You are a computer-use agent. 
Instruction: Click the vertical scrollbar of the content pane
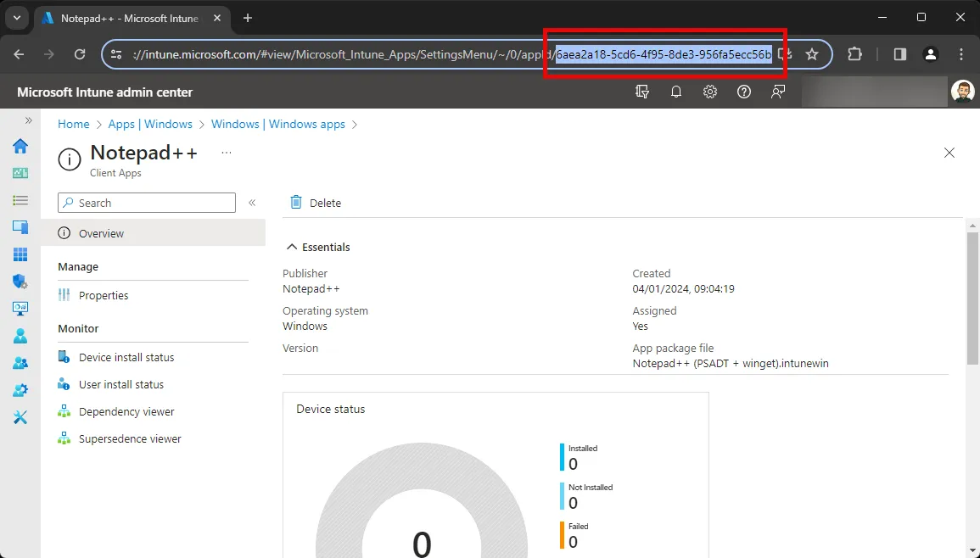tap(972, 298)
